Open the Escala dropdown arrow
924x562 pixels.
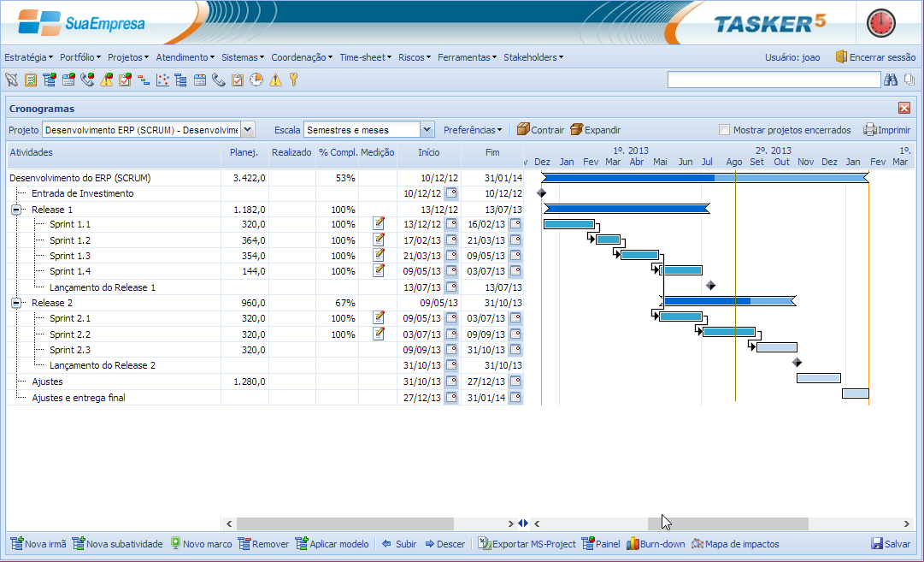(427, 130)
